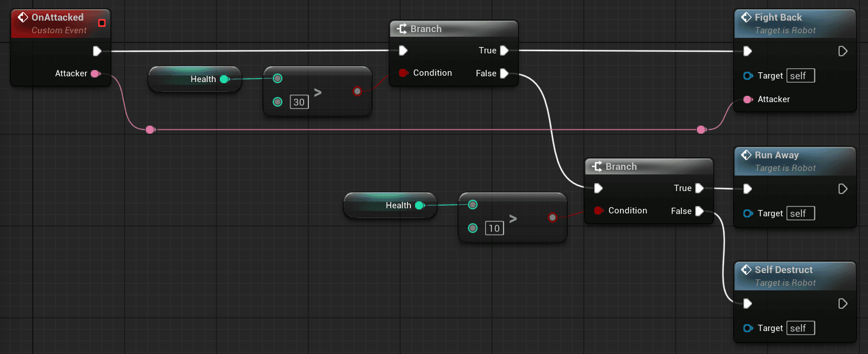Click the diamond icon on the Run Away node
The height and width of the screenshot is (354, 868).
[x=746, y=154]
